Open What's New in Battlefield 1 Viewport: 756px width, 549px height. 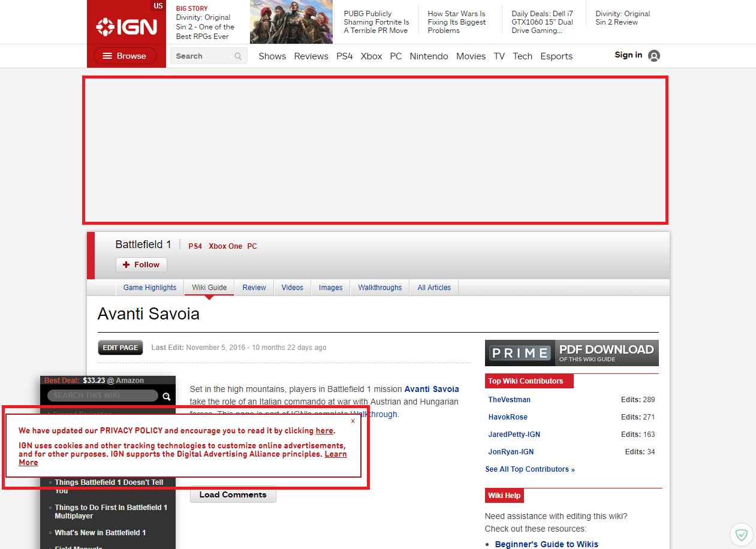click(100, 533)
